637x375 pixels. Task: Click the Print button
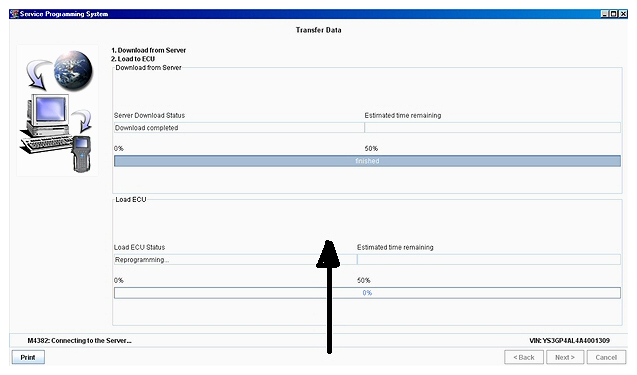click(28, 358)
